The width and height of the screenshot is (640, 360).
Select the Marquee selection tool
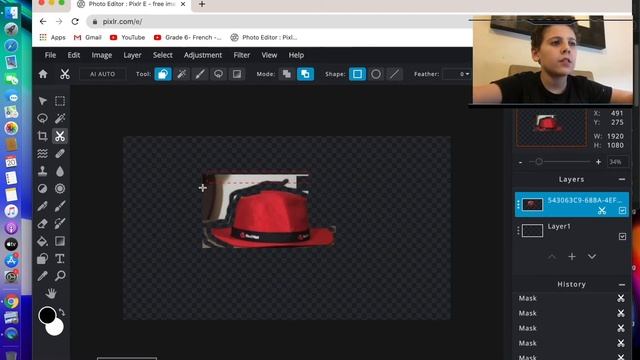pyautogui.click(x=60, y=101)
